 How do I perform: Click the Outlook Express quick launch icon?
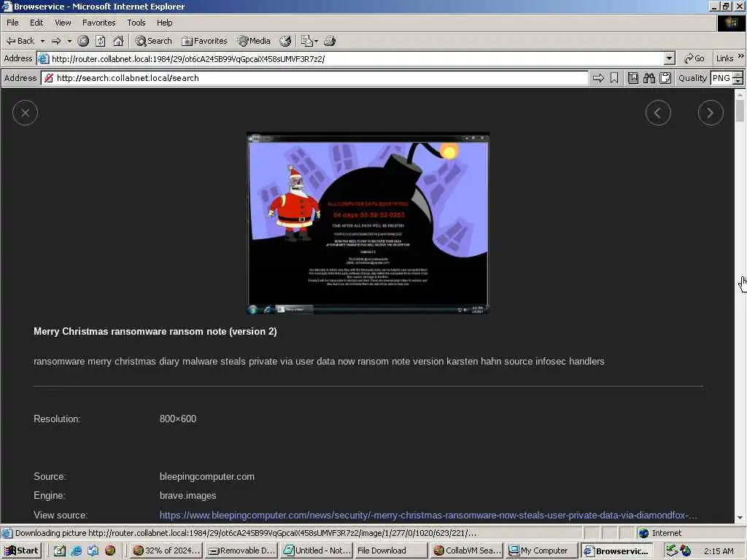(x=93, y=551)
